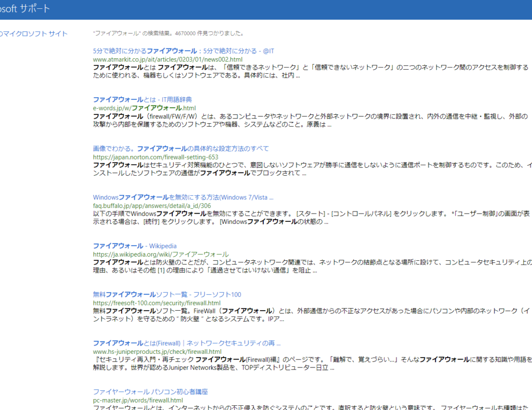Open ファイアウォールとは - IT用語辞典 result
This screenshot has height=410, width=532.
pyautogui.click(x=143, y=100)
